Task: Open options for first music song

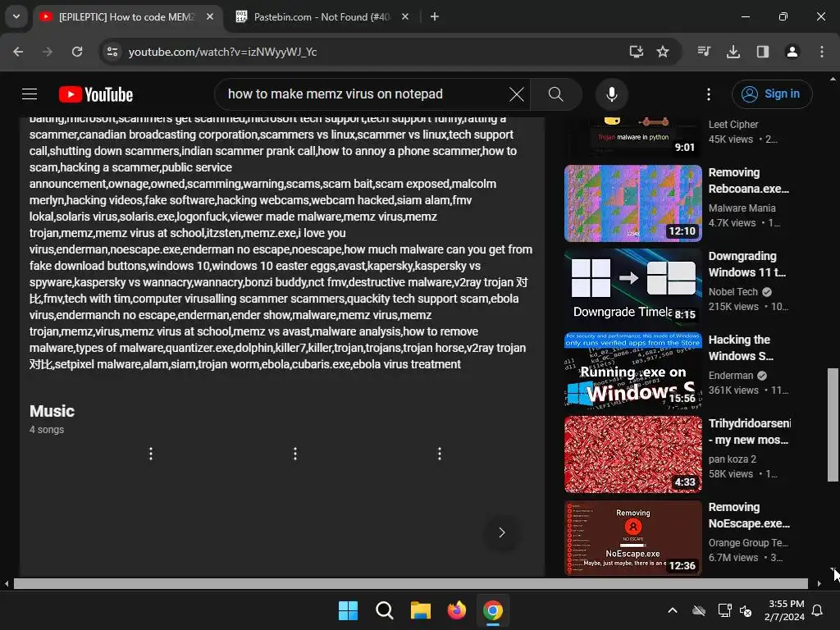Action: pyautogui.click(x=151, y=454)
